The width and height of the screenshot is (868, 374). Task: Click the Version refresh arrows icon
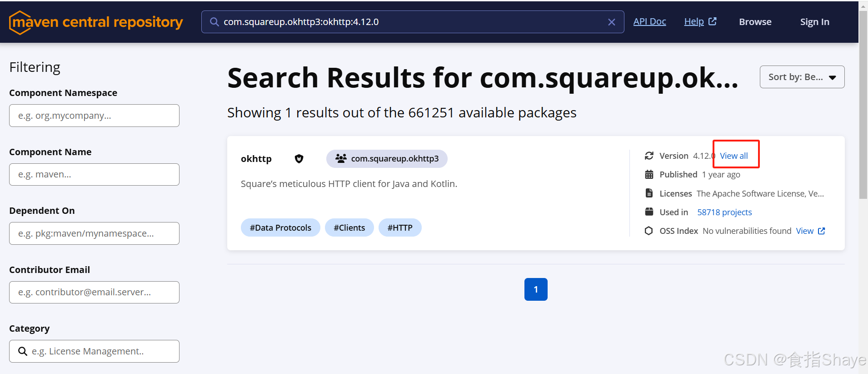(649, 156)
